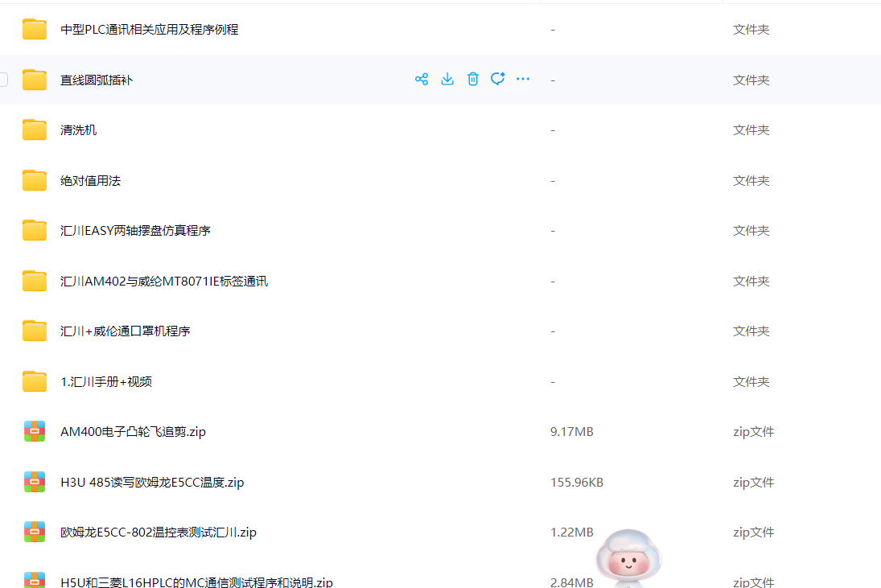This screenshot has width=881, height=588.
Task: Click the H3U 485 zip archive icon
Action: coord(35,483)
